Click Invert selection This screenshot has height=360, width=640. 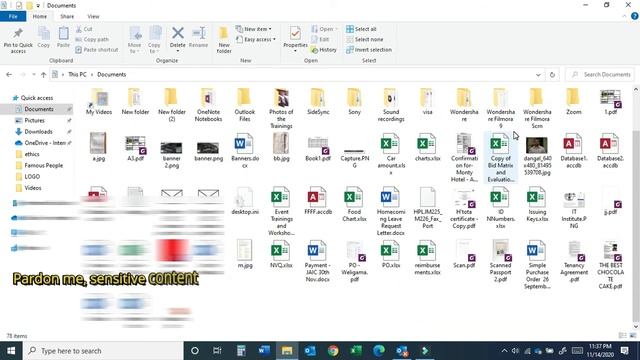[369, 50]
